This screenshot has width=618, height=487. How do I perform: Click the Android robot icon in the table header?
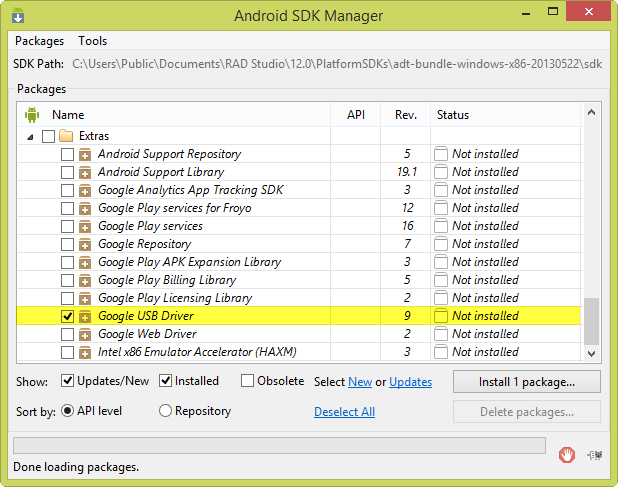pyautogui.click(x=32, y=115)
